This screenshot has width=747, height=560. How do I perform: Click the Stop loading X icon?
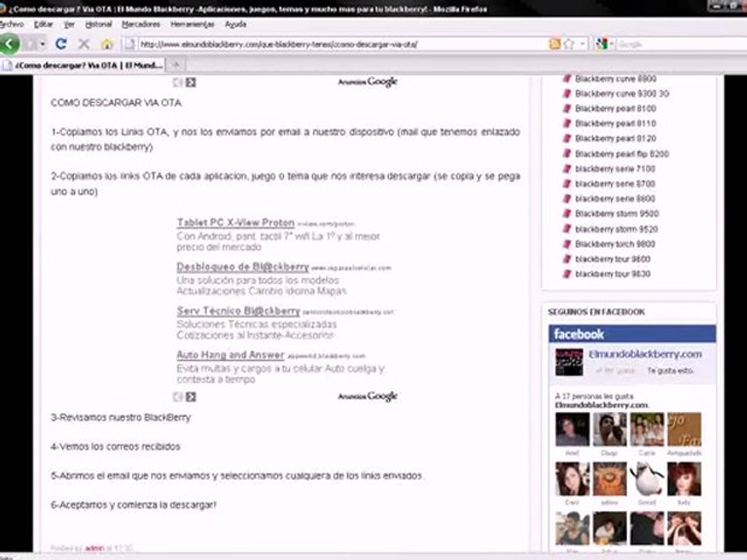84,44
